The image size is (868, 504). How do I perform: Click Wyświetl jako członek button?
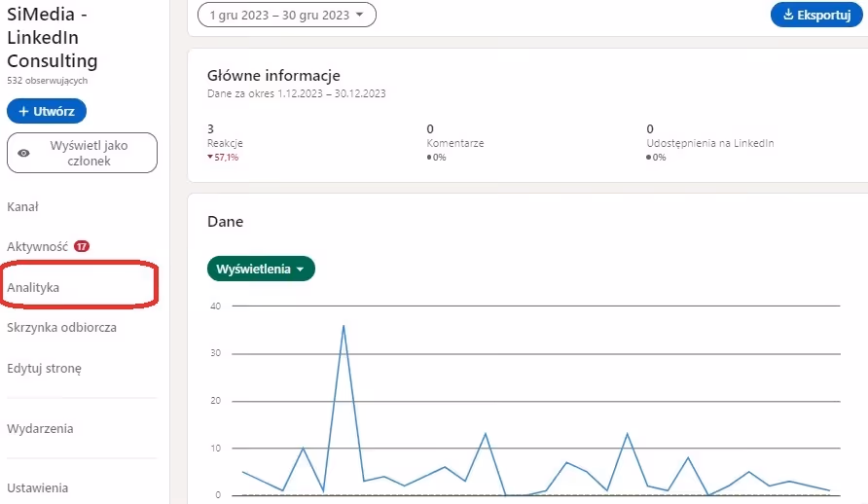click(x=82, y=153)
